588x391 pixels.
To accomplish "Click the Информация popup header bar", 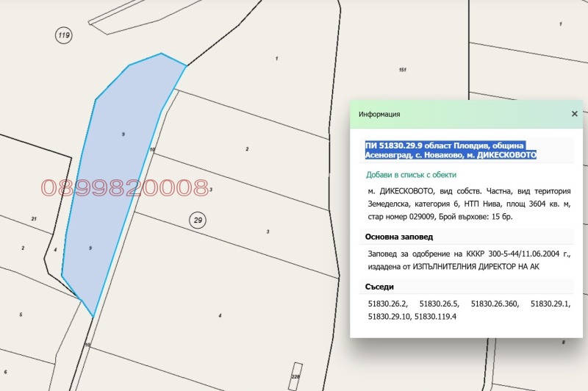I will coord(456,115).
